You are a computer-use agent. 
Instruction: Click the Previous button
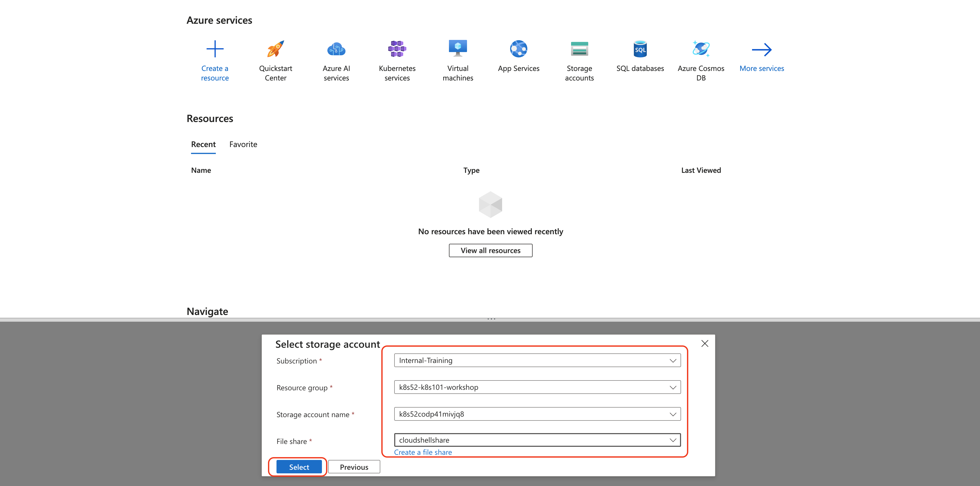[354, 467]
